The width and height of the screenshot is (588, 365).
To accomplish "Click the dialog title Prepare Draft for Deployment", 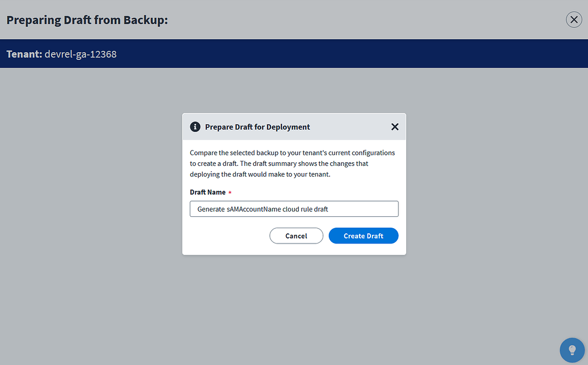I will click(258, 127).
